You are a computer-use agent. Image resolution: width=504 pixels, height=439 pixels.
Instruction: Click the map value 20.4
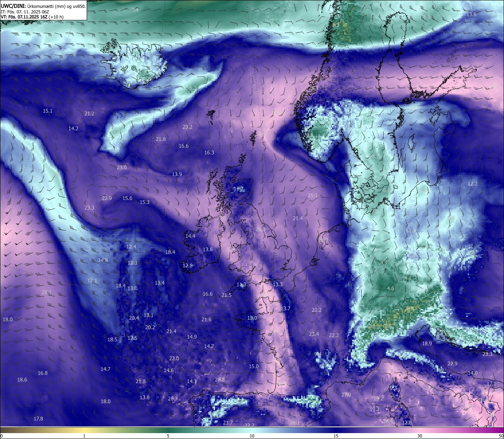(134, 318)
